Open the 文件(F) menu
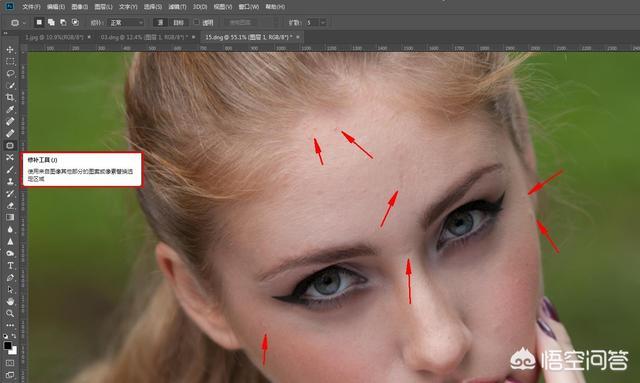640x383 pixels. click(x=31, y=7)
